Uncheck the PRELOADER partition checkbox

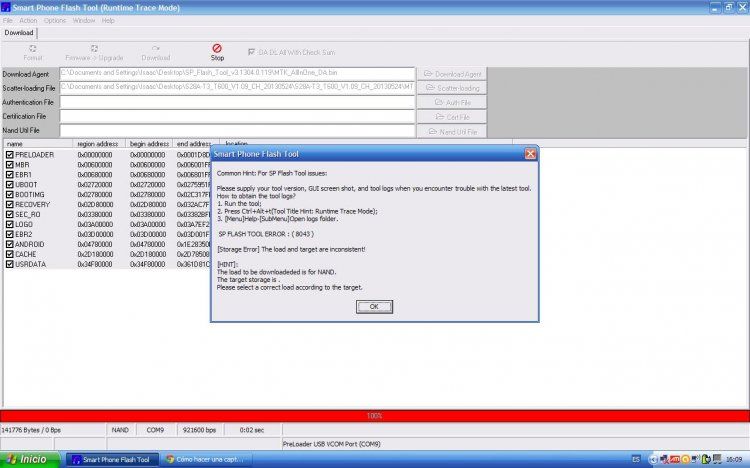pyautogui.click(x=10, y=155)
